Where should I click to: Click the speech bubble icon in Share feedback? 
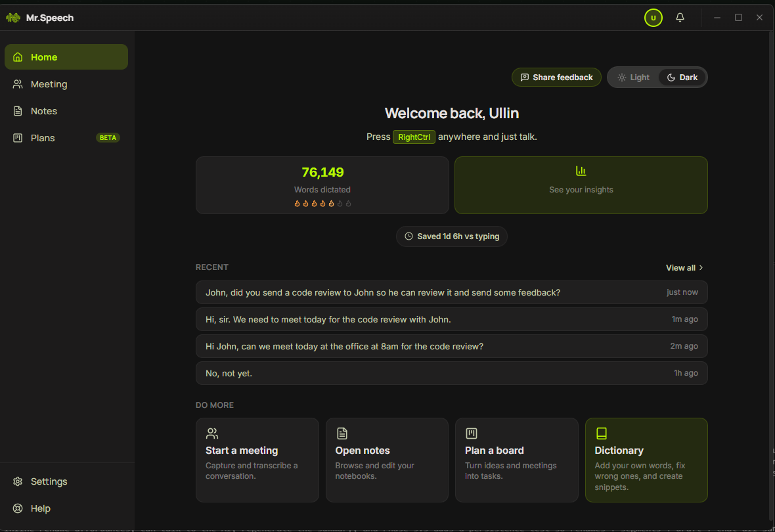[x=524, y=77]
